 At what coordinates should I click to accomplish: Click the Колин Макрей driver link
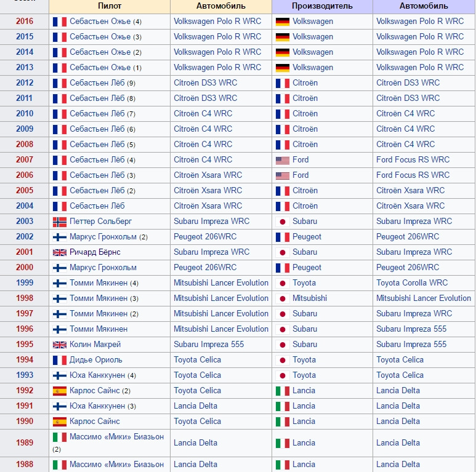(x=95, y=345)
